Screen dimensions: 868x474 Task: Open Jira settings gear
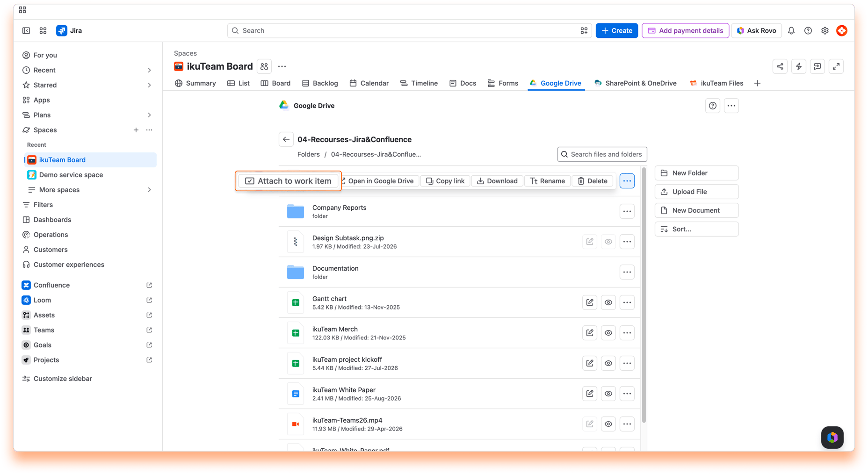coord(825,31)
